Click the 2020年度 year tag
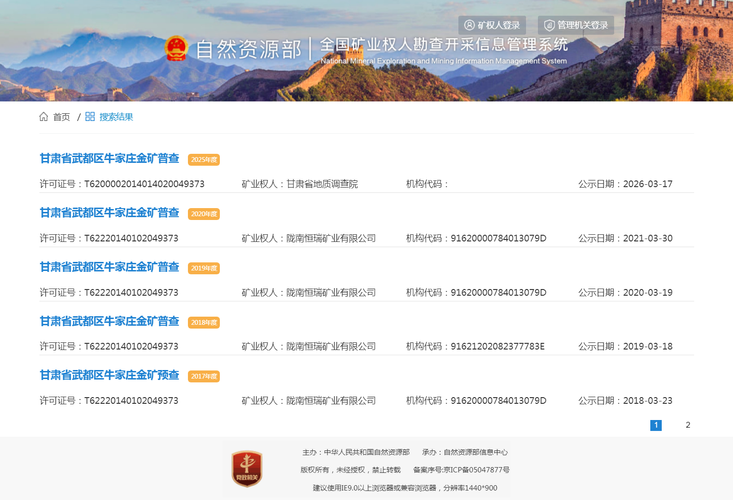Screen dimensions: 733x500 coord(204,214)
